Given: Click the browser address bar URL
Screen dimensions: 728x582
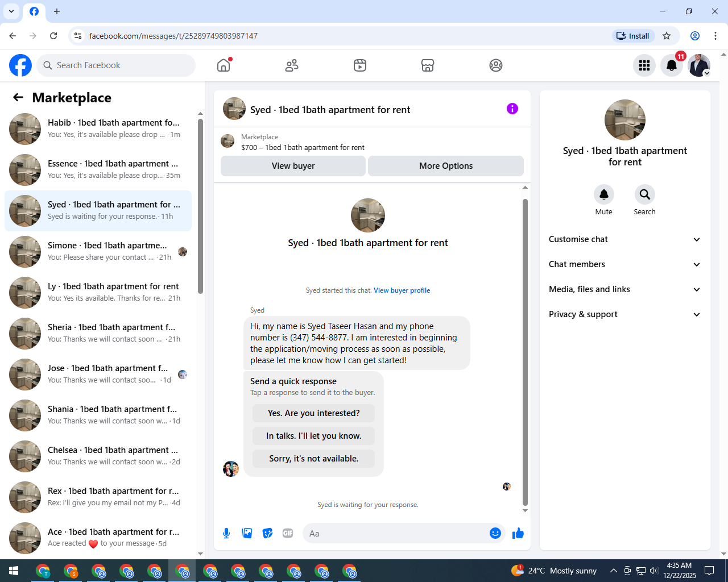Looking at the screenshot, I should (x=173, y=36).
